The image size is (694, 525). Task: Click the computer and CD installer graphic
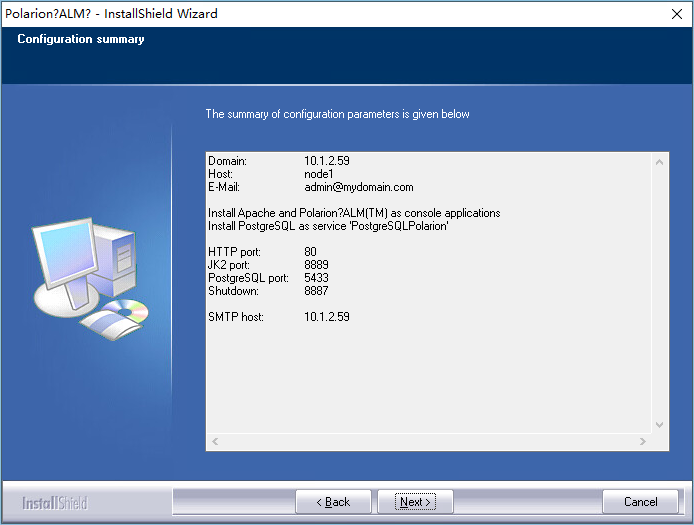coord(90,279)
